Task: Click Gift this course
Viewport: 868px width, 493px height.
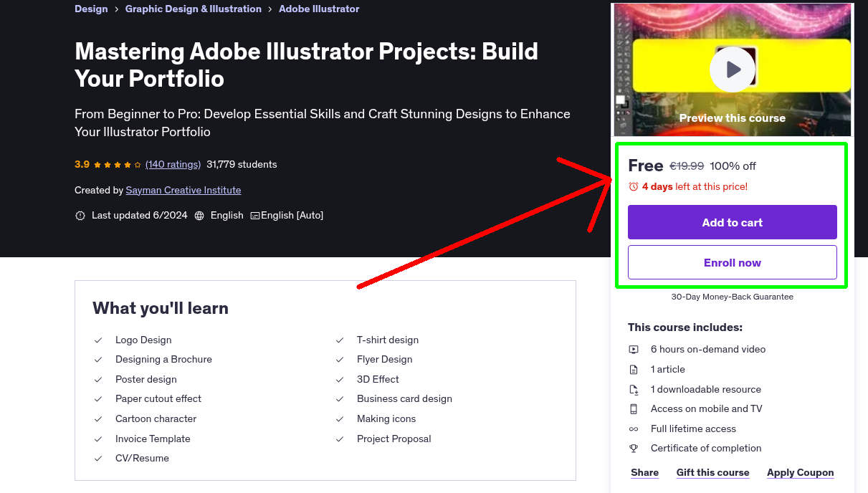Action: click(712, 472)
